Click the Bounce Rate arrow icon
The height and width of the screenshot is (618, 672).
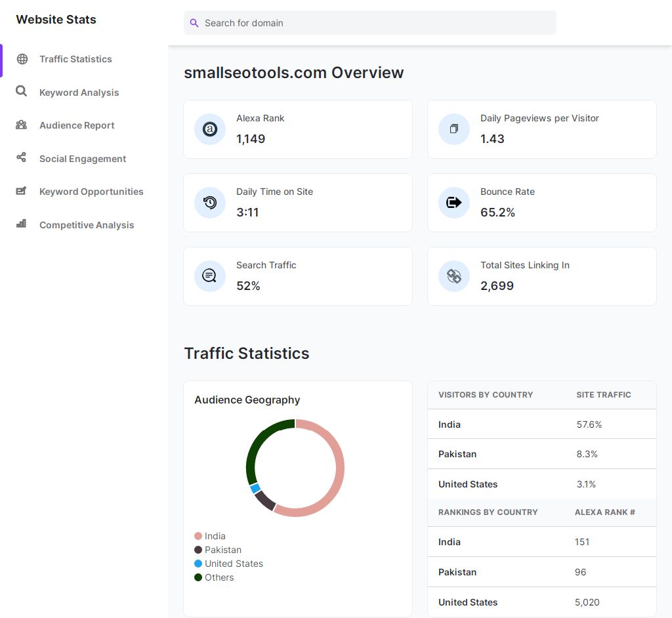click(454, 203)
